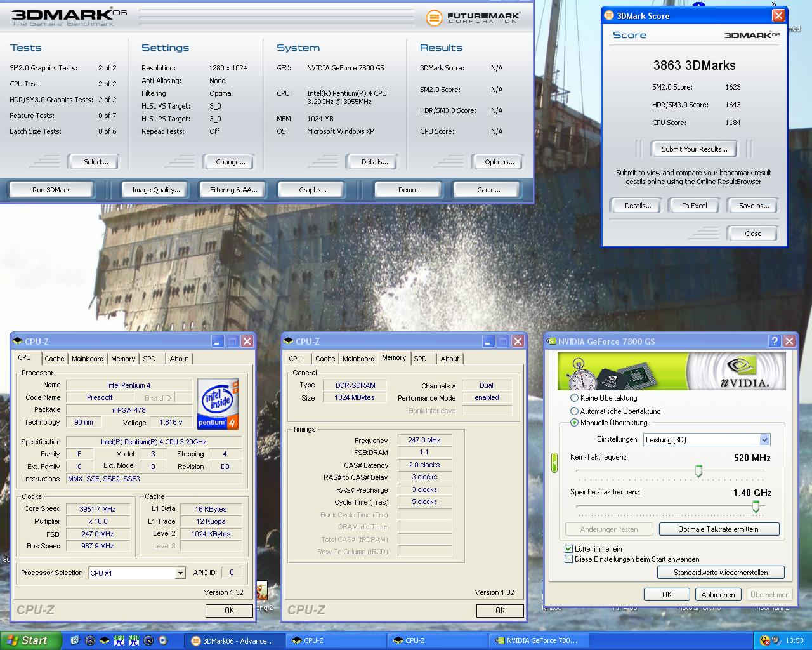Open Memory tab in the CPU-Z window showing CPU
This screenshot has width=812, height=650.
point(123,359)
